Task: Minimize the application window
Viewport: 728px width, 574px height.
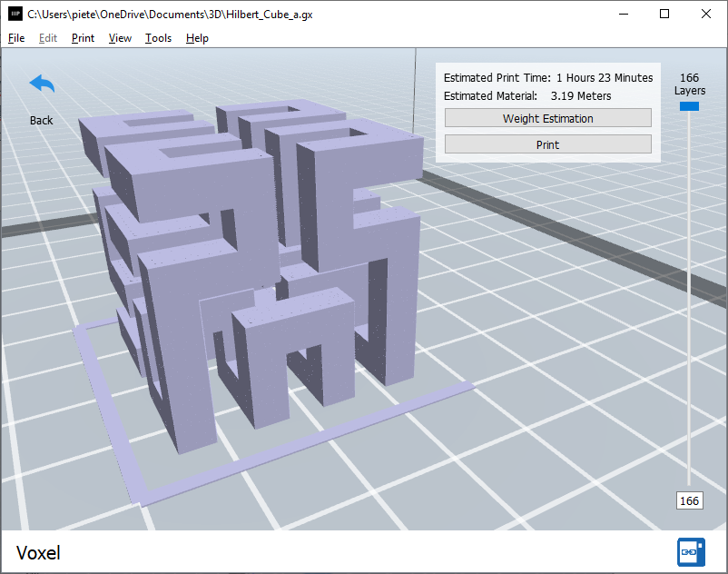Action: coord(623,15)
